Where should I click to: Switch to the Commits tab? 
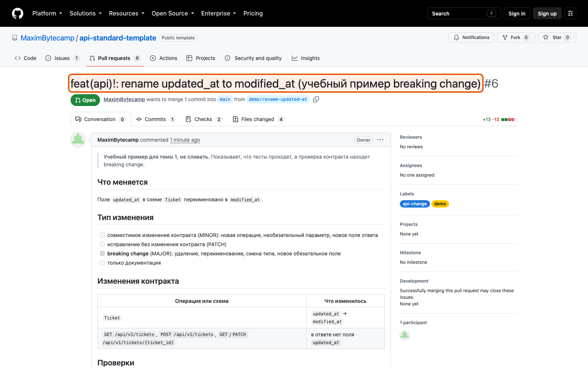[156, 119]
